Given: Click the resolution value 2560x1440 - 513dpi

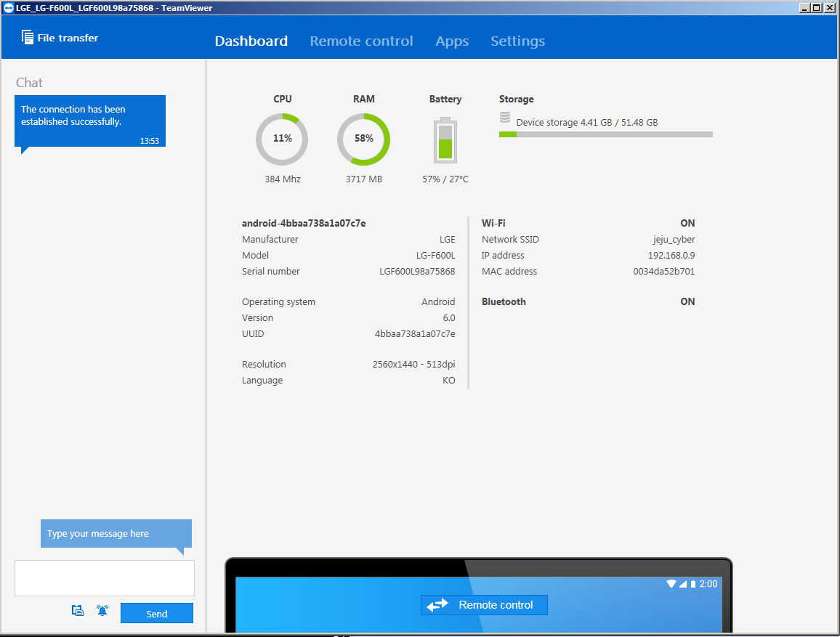Looking at the screenshot, I should click(x=413, y=365).
